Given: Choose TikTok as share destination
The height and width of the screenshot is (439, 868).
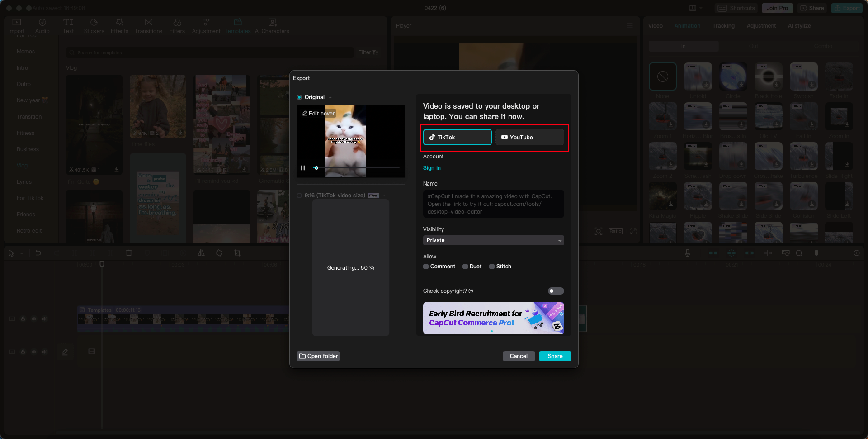Looking at the screenshot, I should pos(458,137).
